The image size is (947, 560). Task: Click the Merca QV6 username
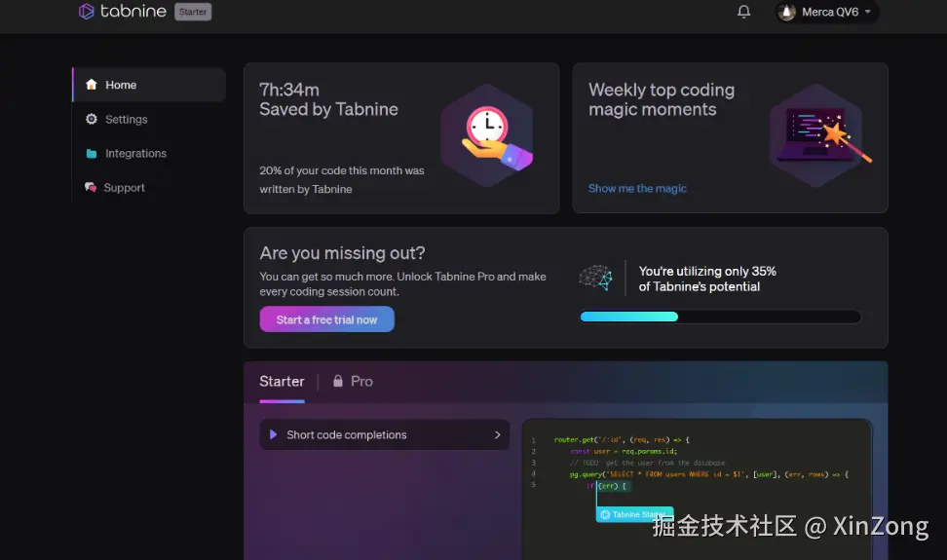pos(830,12)
